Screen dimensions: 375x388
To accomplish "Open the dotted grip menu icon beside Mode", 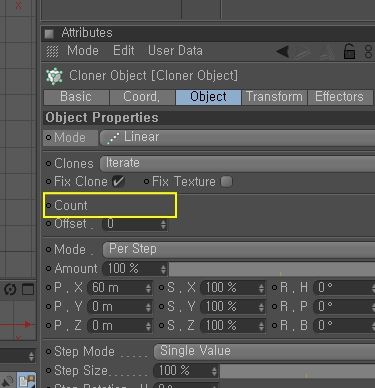I will tap(52, 51).
